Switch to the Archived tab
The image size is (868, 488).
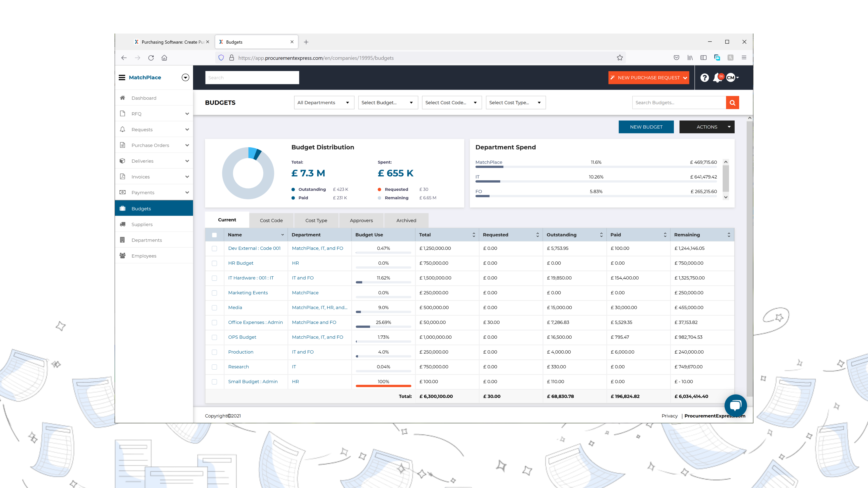click(x=406, y=220)
